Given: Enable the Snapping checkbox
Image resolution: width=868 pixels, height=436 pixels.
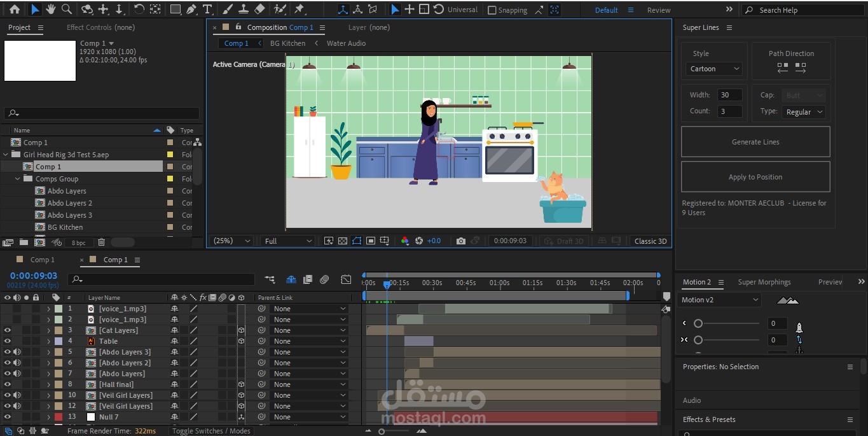Looking at the screenshot, I should pos(492,10).
